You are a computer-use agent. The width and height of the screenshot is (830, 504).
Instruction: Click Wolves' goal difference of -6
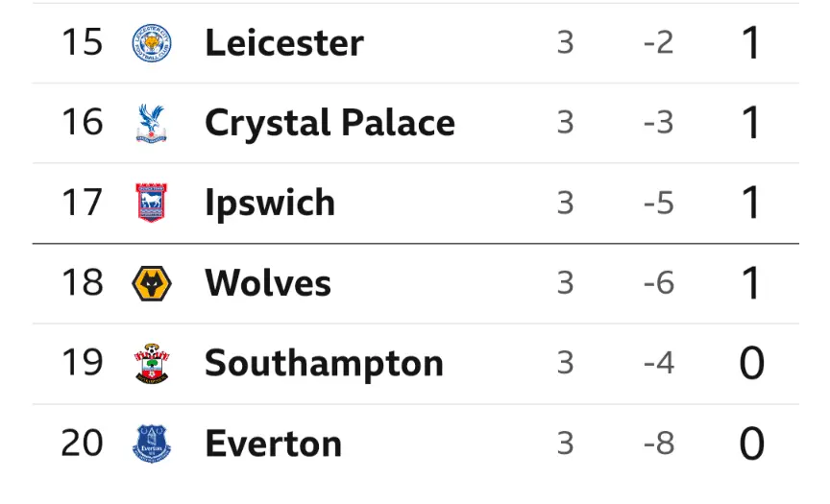click(x=658, y=283)
